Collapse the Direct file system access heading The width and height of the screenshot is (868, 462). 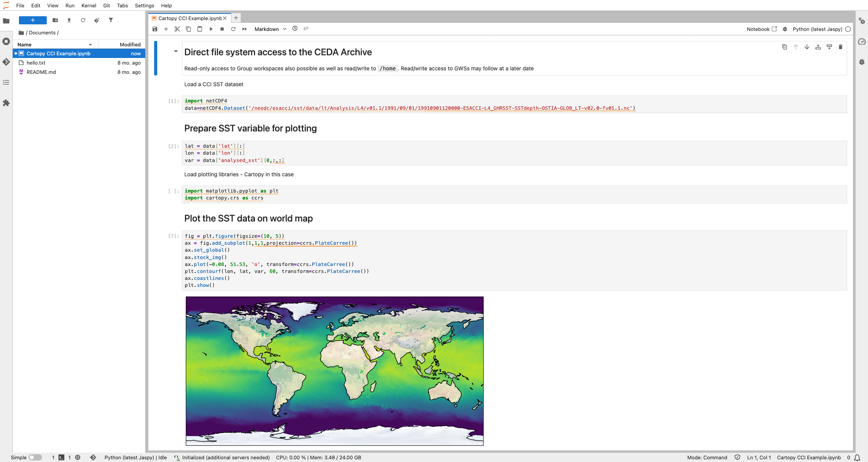coord(176,51)
